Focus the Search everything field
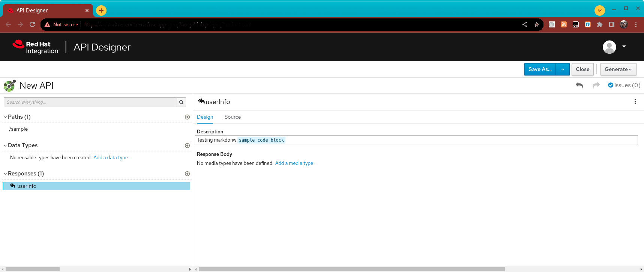644x272 pixels. [90, 102]
